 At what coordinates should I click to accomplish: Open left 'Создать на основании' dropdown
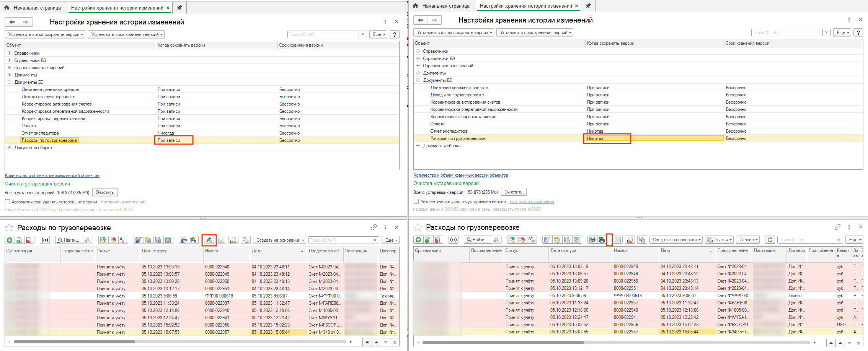click(x=279, y=240)
